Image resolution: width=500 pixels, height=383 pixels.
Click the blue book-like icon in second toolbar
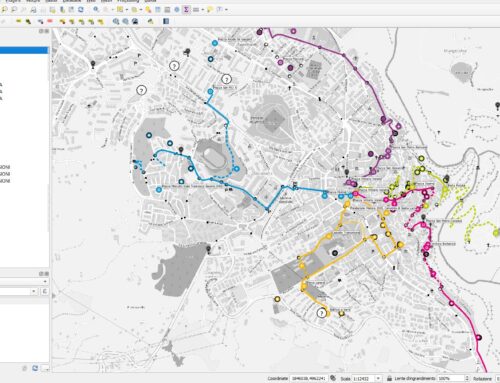coord(166,21)
